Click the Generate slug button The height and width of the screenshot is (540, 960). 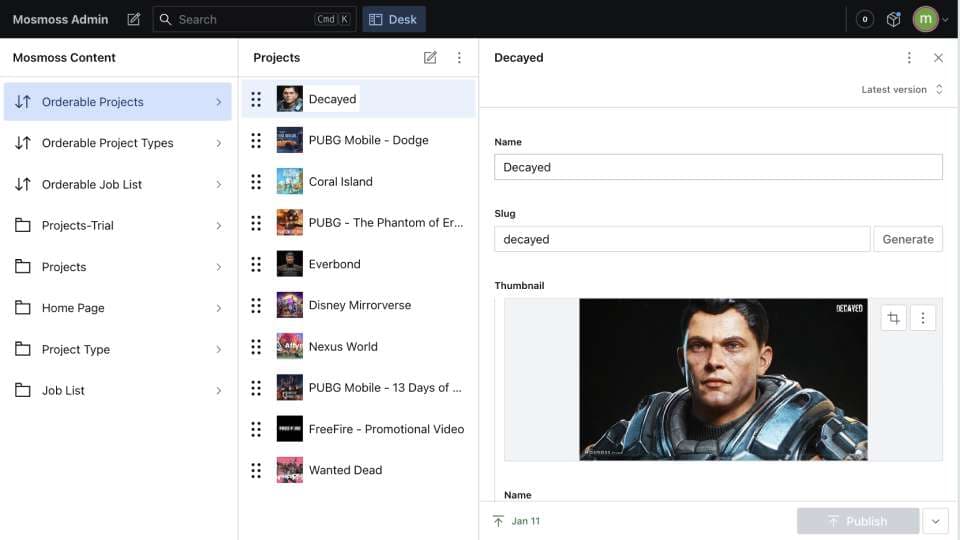pos(908,239)
